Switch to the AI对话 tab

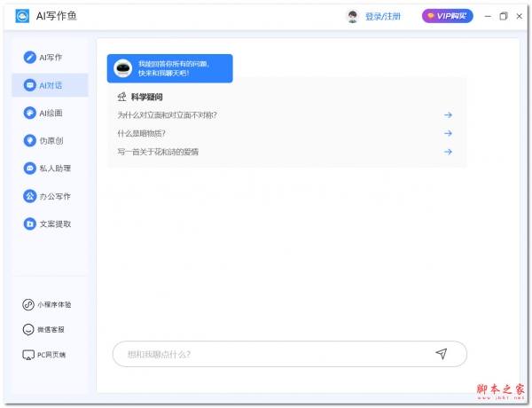point(50,85)
